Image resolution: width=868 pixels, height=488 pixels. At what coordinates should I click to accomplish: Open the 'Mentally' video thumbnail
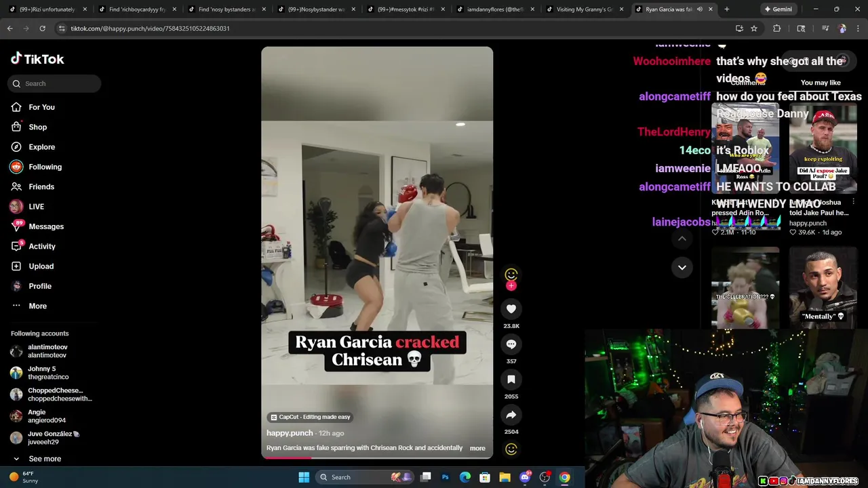click(x=823, y=287)
